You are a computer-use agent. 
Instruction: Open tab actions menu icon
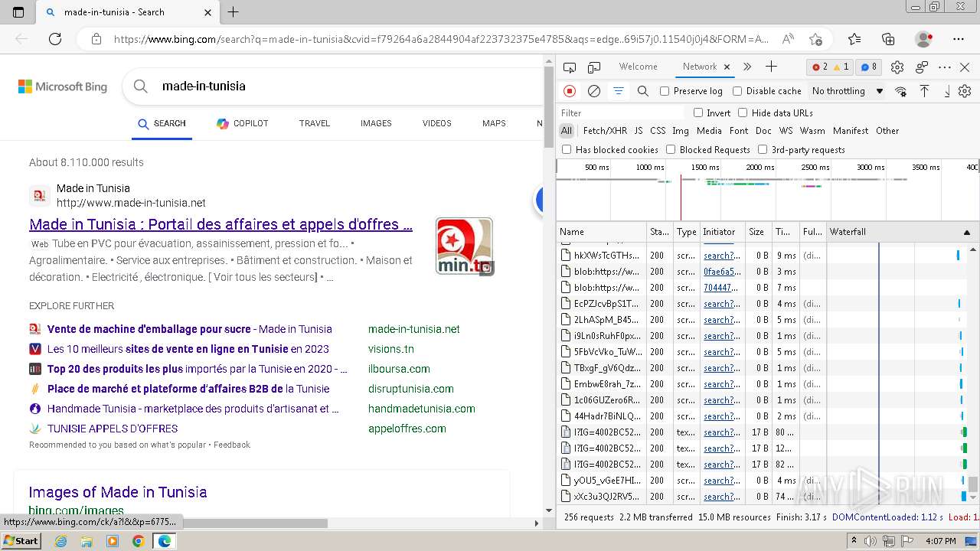click(x=18, y=12)
